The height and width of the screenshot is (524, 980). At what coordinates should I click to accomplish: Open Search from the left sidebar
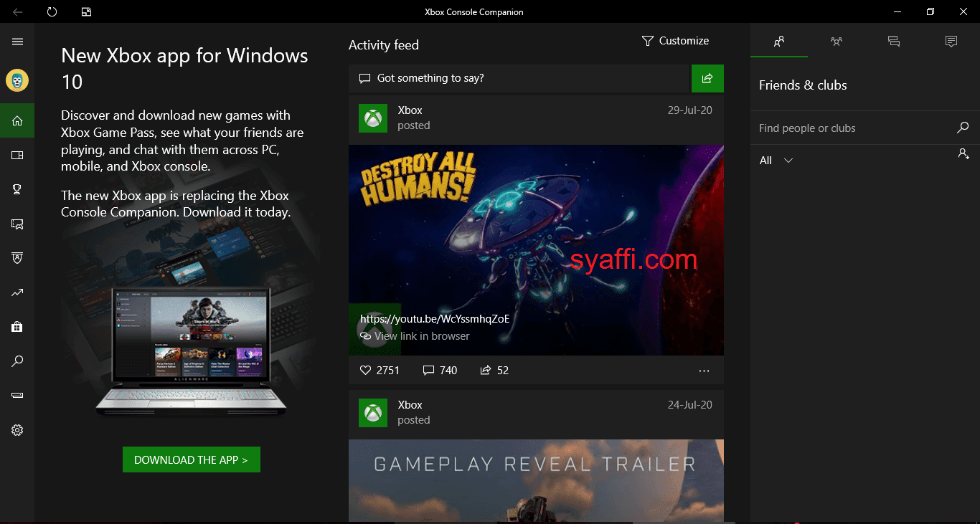(17, 361)
